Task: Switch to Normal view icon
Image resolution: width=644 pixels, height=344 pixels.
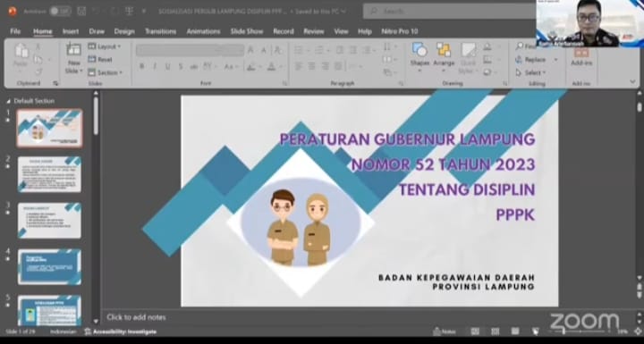Action: pos(475,331)
